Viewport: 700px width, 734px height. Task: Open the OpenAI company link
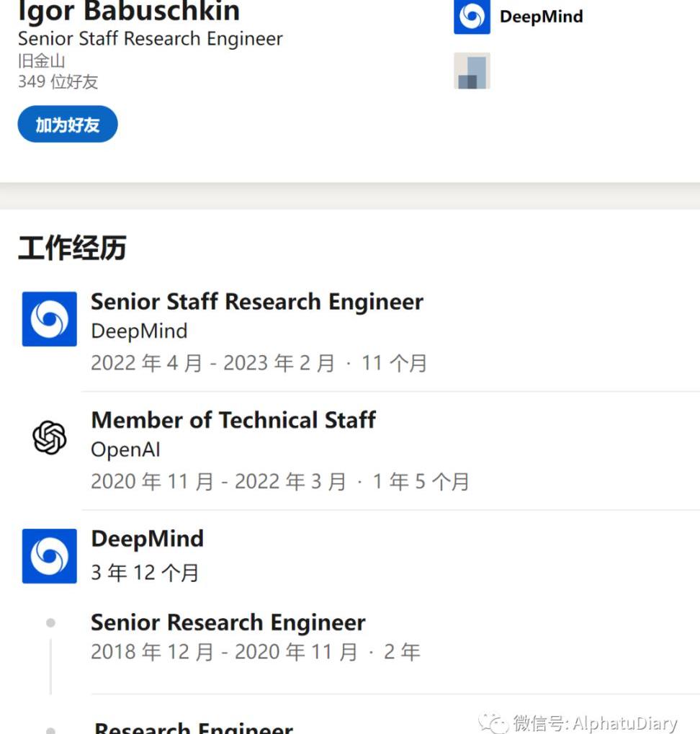[x=125, y=449]
